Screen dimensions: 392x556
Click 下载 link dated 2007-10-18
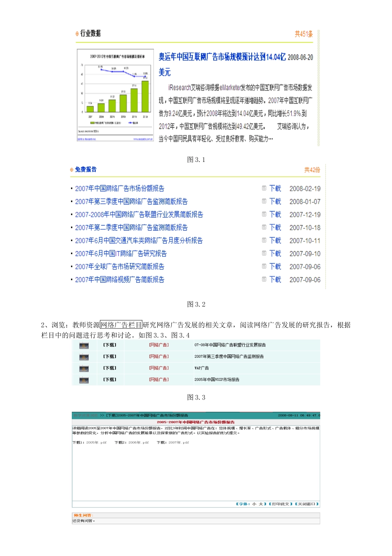tap(275, 228)
